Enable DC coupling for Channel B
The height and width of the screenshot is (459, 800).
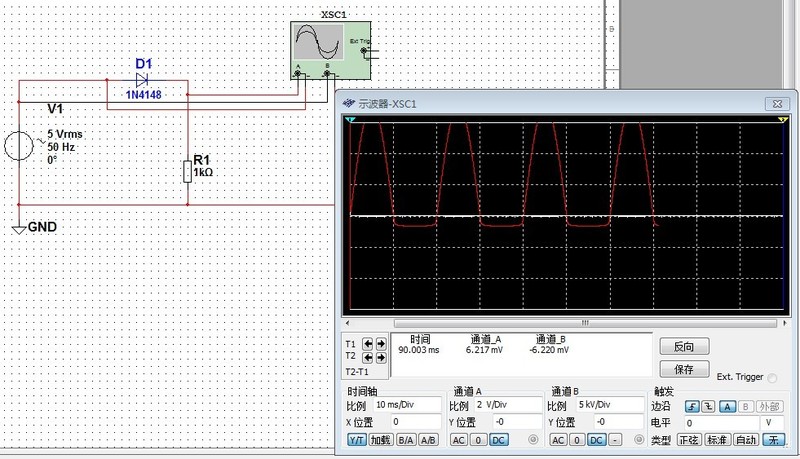[595, 440]
